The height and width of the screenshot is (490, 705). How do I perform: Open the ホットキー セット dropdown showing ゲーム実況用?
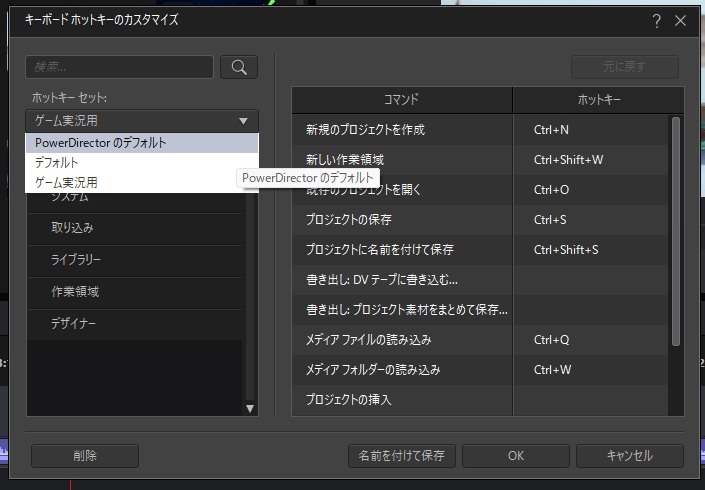pyautogui.click(x=142, y=121)
